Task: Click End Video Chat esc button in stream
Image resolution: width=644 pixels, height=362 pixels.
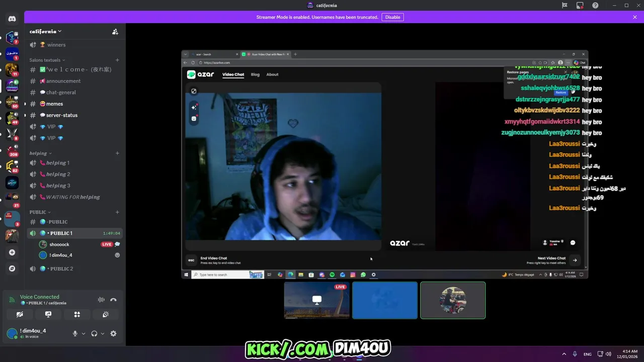Action: 191,260
